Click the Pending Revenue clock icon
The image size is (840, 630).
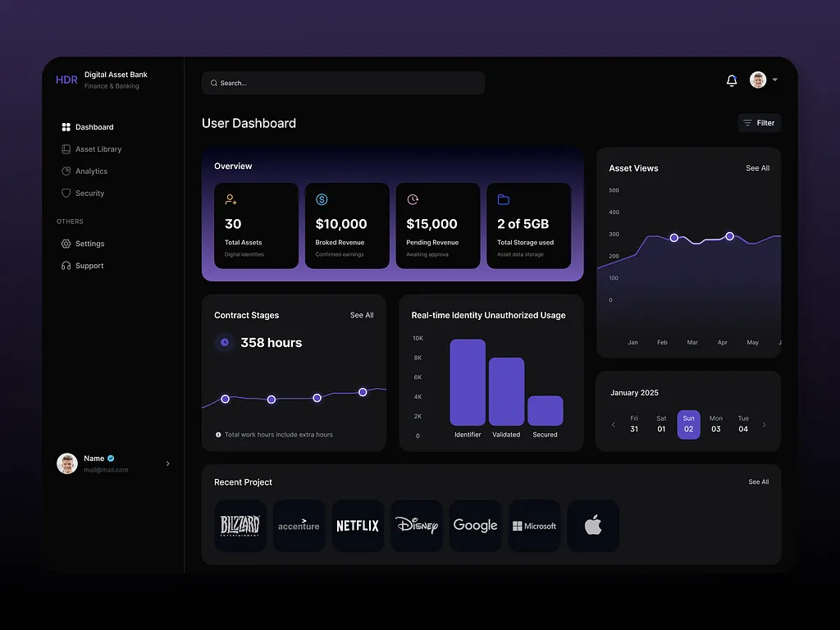pyautogui.click(x=413, y=199)
